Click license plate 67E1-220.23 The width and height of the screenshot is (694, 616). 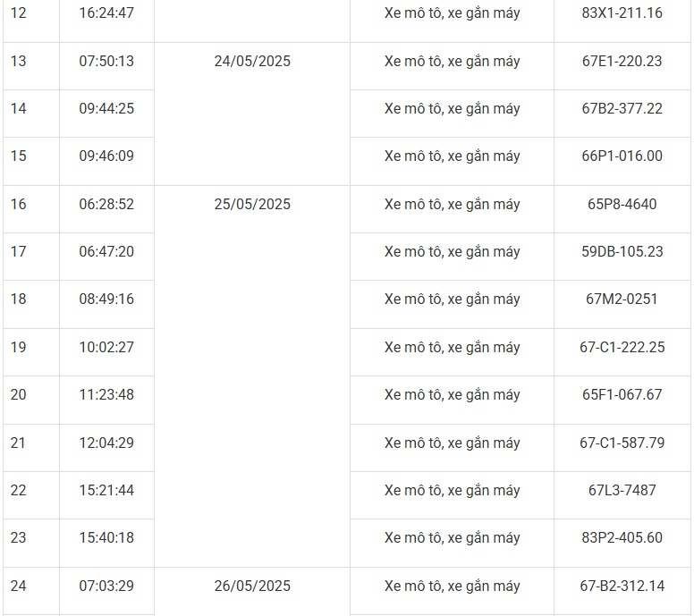[x=622, y=62]
